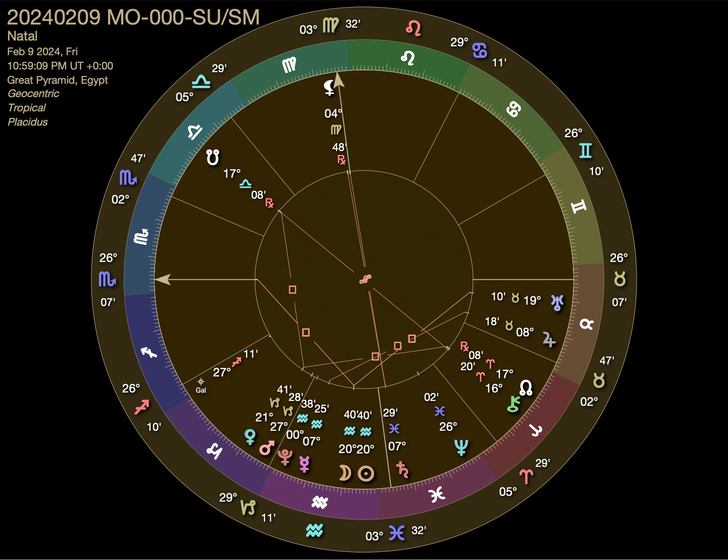This screenshot has width=728, height=560.
Task: Click the Venus glyph at 21° Capricorn
Action: tap(250, 437)
